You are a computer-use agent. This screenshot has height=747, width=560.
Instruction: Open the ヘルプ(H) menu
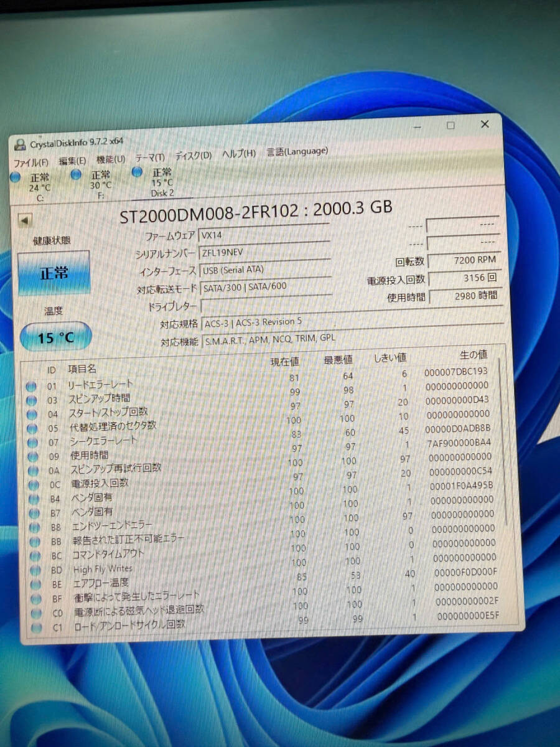click(x=239, y=154)
